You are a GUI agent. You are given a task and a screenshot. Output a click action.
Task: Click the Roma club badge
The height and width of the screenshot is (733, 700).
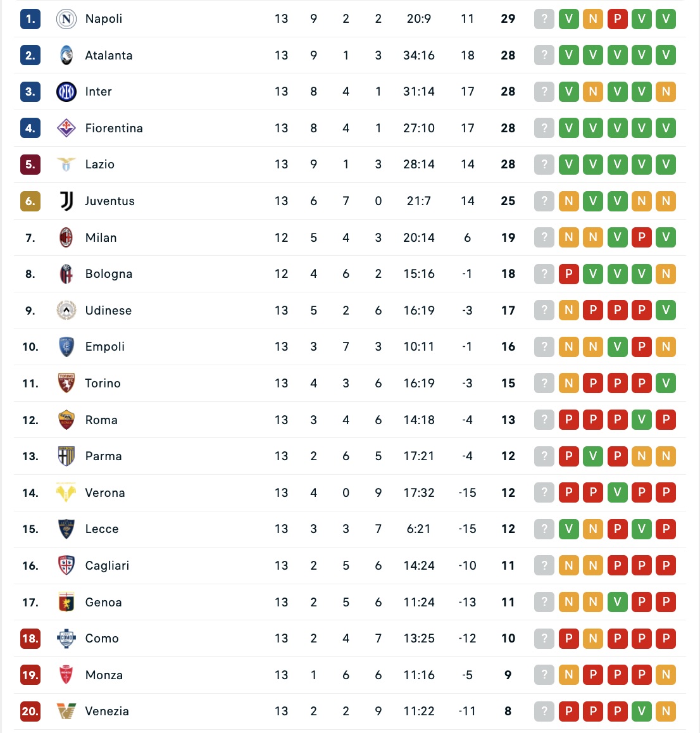point(66,420)
